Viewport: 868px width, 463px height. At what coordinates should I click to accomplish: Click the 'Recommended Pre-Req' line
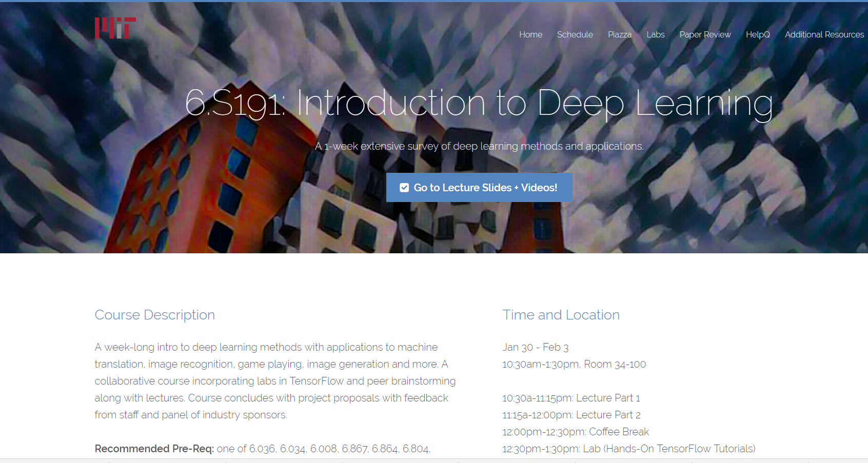(x=263, y=449)
